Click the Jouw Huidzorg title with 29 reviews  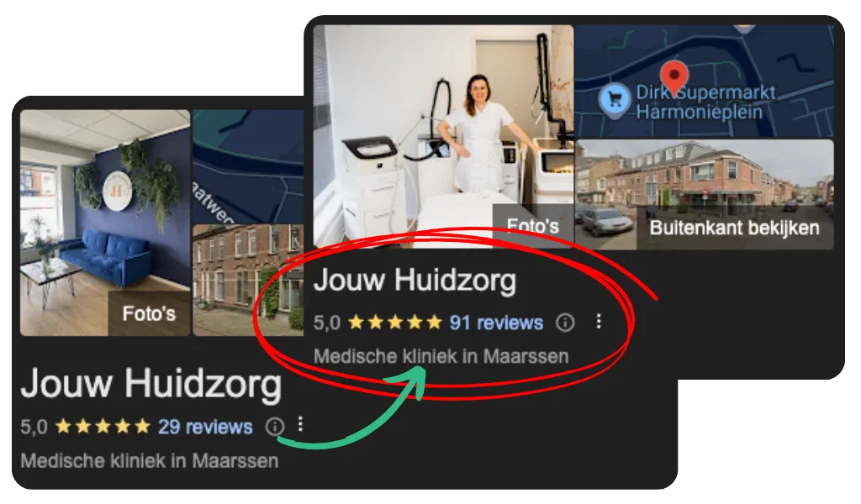(x=151, y=383)
